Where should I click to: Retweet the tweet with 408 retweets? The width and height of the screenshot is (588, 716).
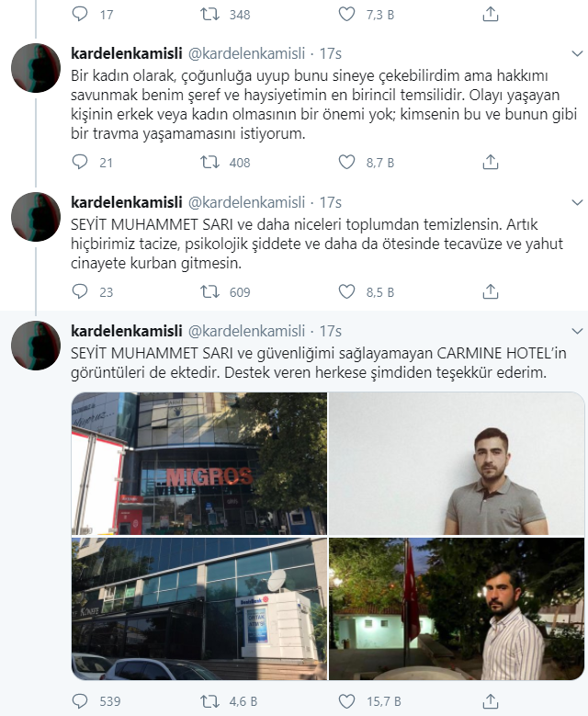[210, 162]
